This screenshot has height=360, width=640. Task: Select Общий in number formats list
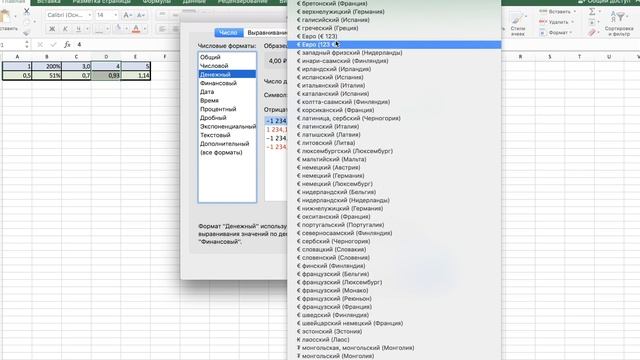pos(227,57)
